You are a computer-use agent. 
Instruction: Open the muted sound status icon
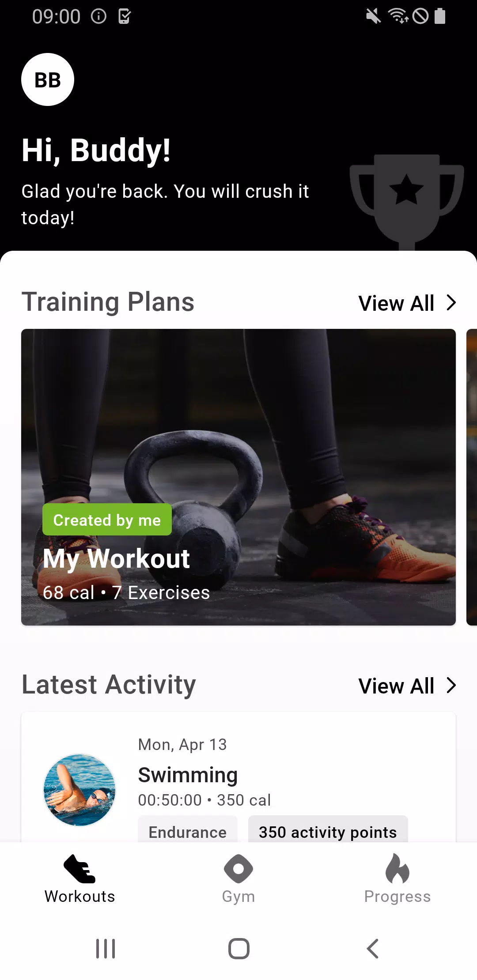tap(374, 17)
